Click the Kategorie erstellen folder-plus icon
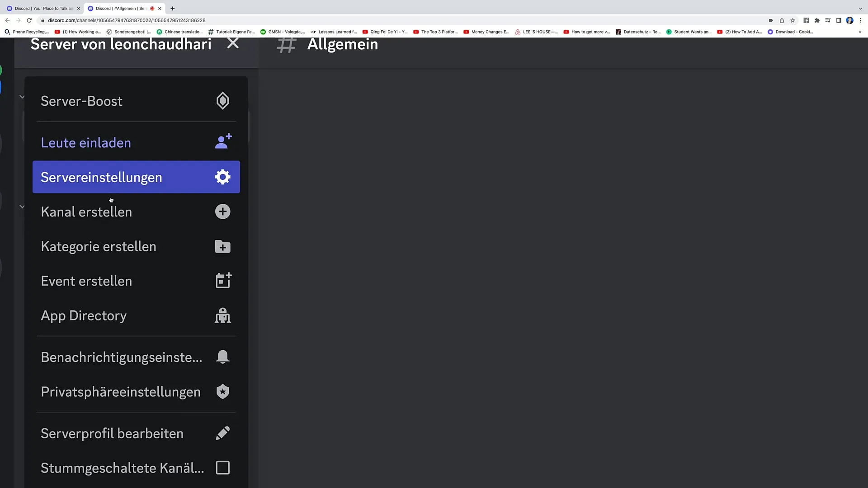The image size is (868, 488). point(222,247)
